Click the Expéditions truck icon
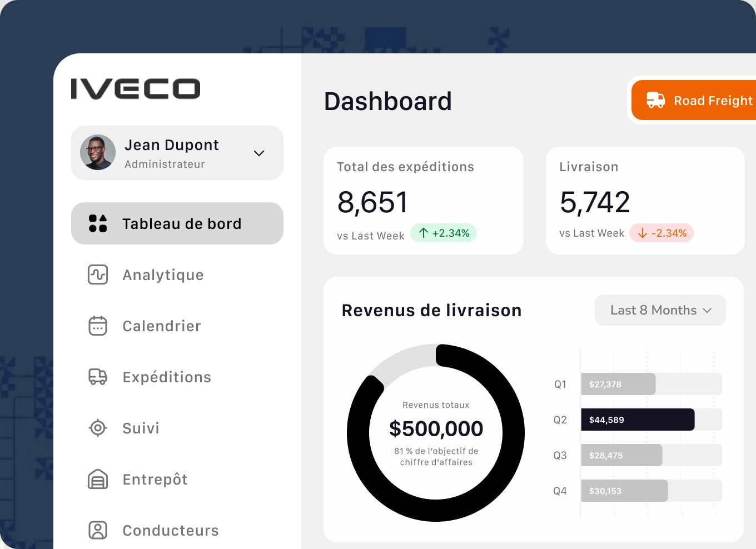The height and width of the screenshot is (549, 756). 98,377
